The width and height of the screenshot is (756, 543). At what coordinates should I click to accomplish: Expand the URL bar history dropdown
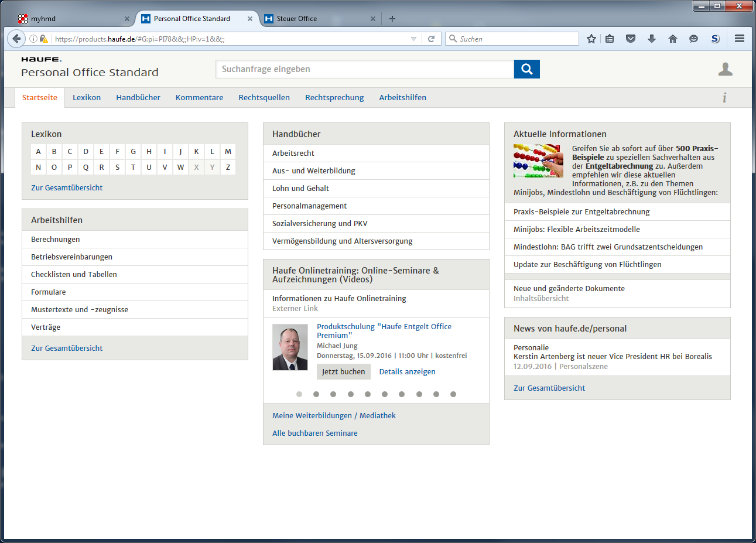pos(413,39)
